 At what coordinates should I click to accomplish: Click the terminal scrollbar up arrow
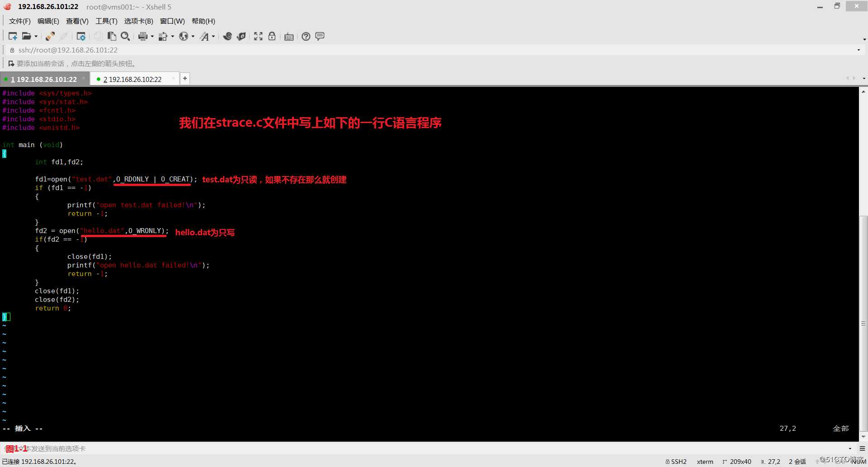(x=863, y=91)
